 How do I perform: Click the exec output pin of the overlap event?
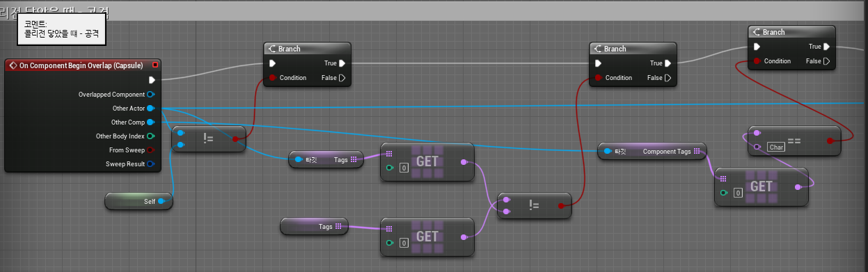pos(152,80)
